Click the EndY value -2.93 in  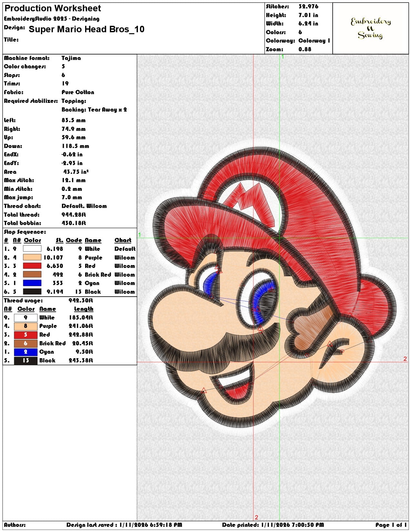pos(72,163)
